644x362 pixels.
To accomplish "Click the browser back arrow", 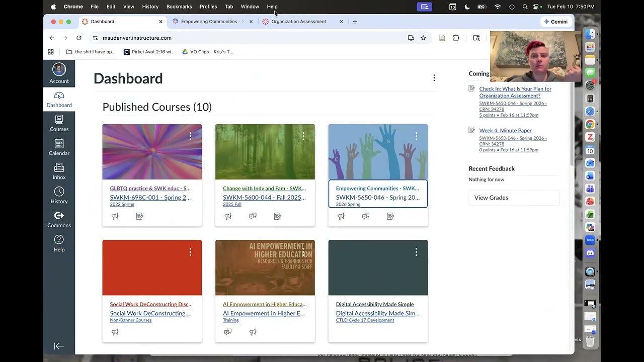I will (x=51, y=38).
